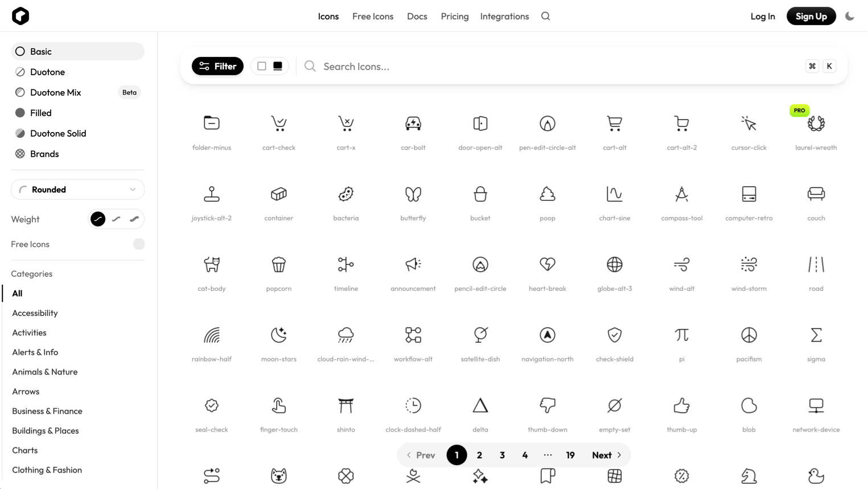
Task: Open the rainbow-half icon
Action: coord(212,335)
